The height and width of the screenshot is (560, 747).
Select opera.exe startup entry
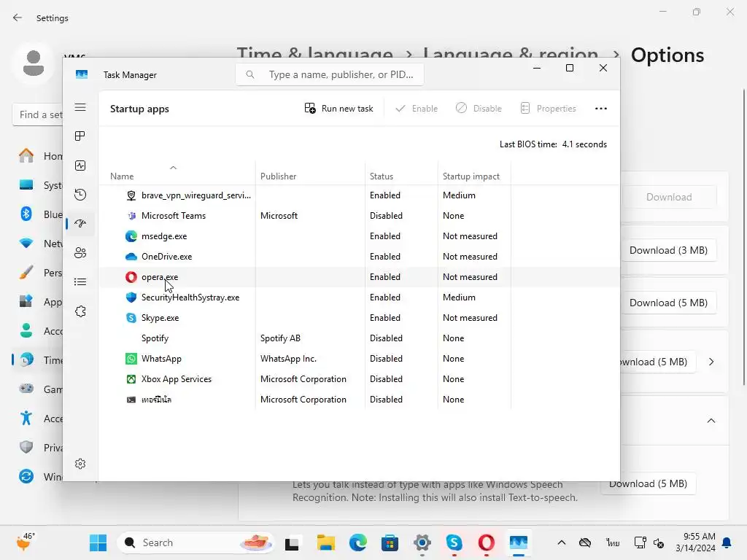pyautogui.click(x=359, y=277)
